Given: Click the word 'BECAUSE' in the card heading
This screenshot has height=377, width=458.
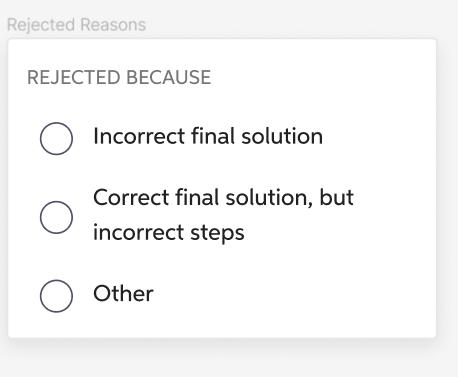Looking at the screenshot, I should [x=169, y=77].
